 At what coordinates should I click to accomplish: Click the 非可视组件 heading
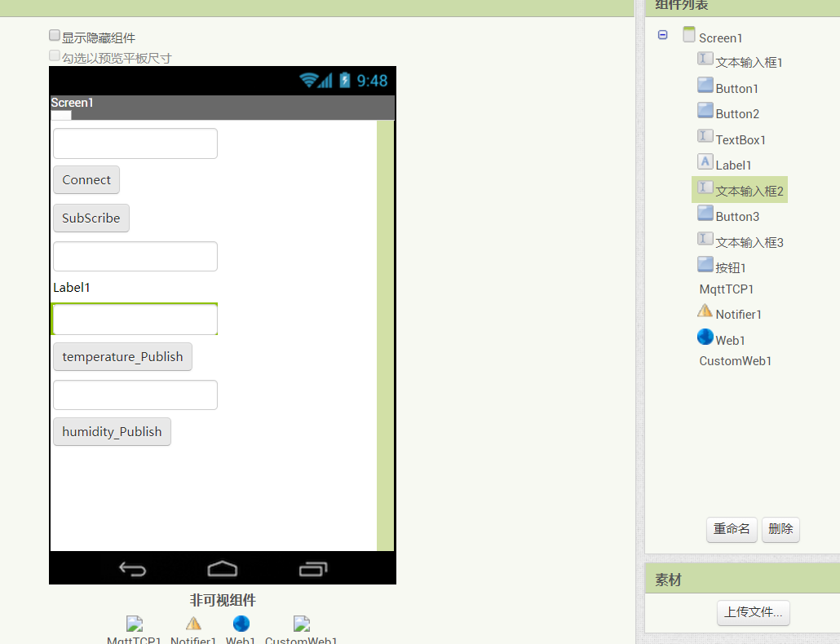tap(223, 600)
